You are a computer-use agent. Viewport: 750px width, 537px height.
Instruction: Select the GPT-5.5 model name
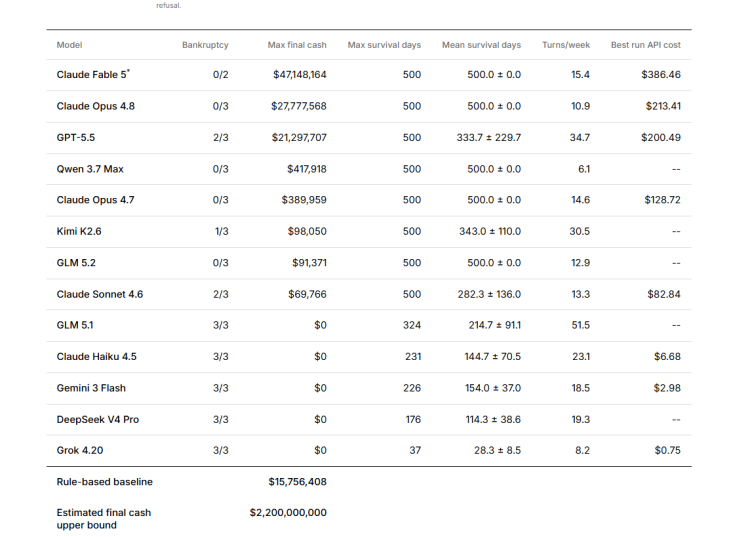76,138
